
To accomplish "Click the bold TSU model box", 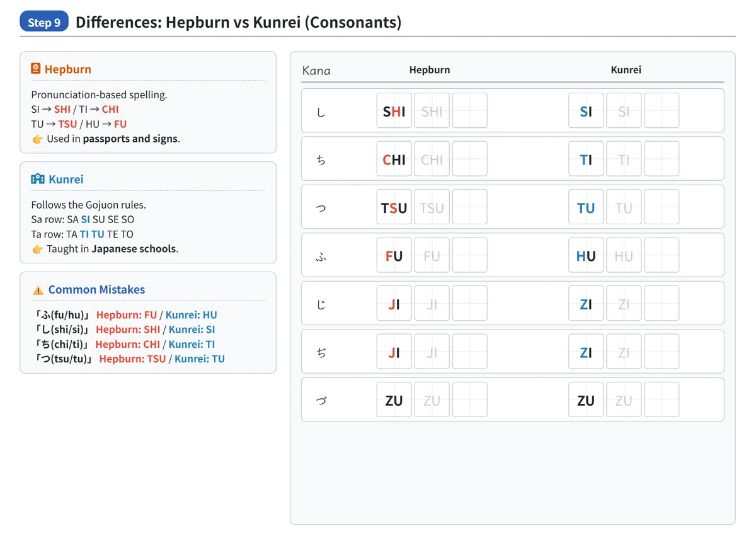I will click(394, 207).
